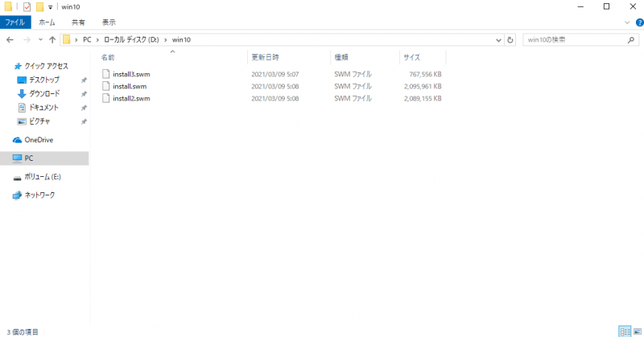Expand the chevron after PC in breadcrumb

(x=97, y=40)
